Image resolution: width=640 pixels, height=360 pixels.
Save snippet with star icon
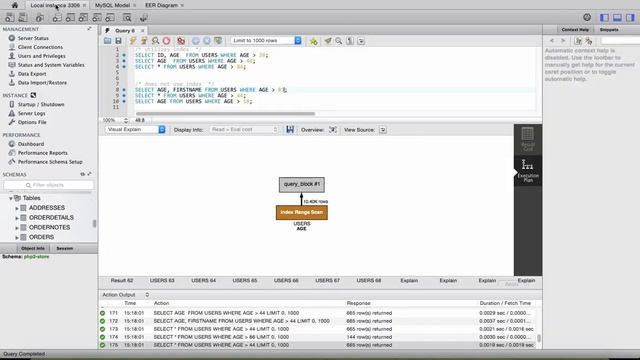coord(313,41)
